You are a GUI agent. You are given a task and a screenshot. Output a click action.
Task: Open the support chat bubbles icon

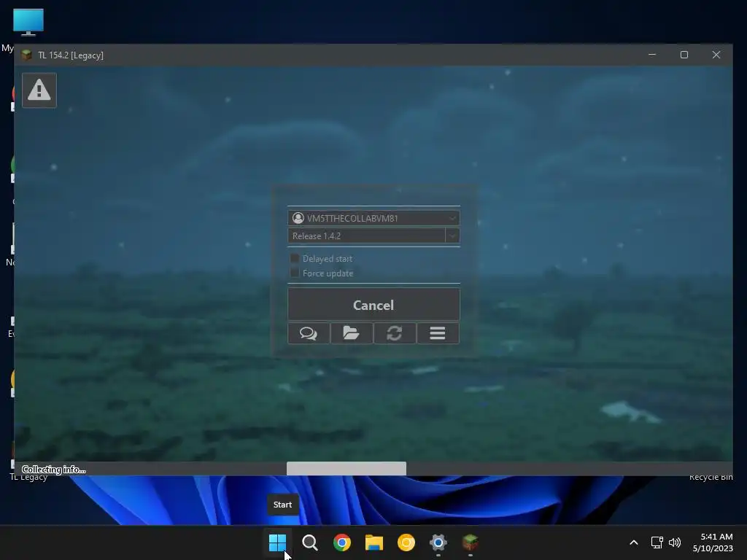[x=309, y=333]
